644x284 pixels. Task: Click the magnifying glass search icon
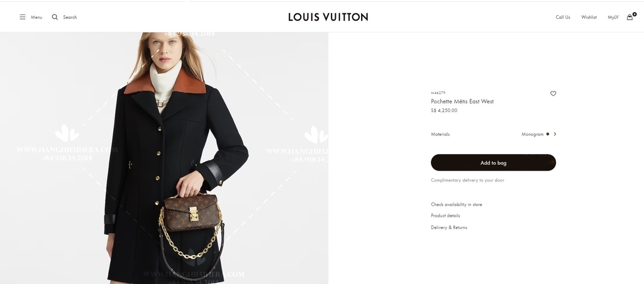tap(55, 17)
